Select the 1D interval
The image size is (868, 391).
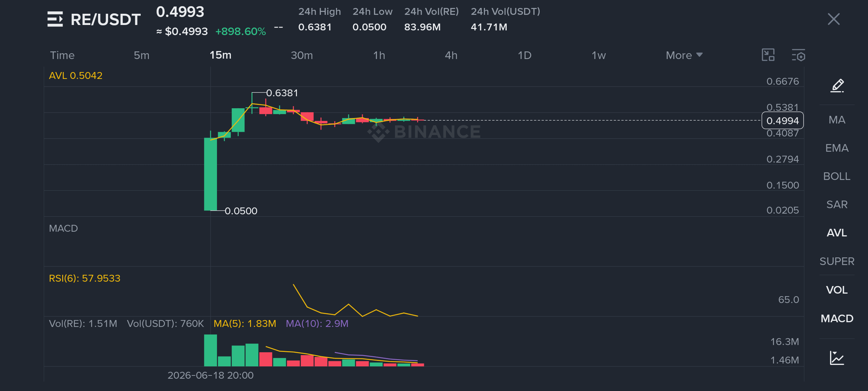(524, 55)
